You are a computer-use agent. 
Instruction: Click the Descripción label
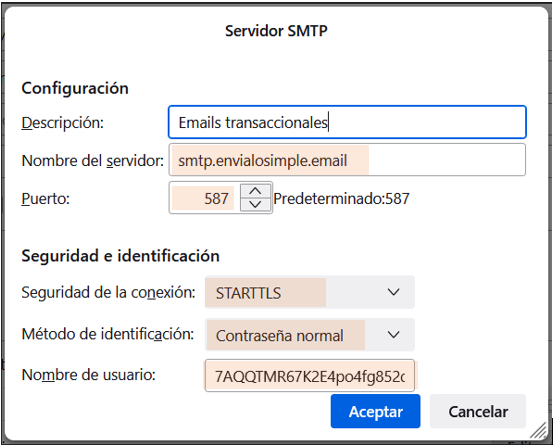click(x=62, y=123)
